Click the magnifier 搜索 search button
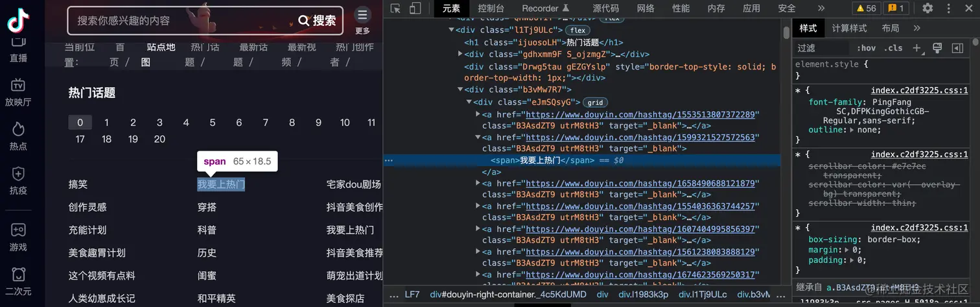This screenshot has width=980, height=307. pos(318,20)
